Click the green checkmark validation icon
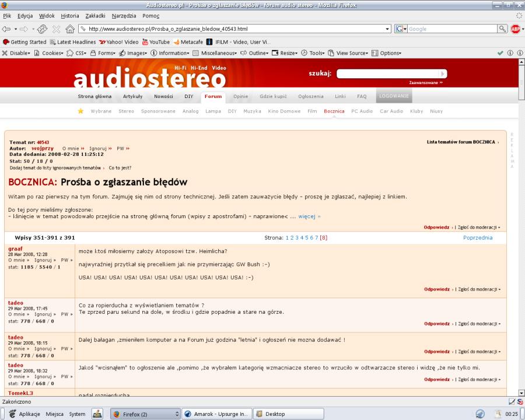The image size is (525, 420). (501, 53)
